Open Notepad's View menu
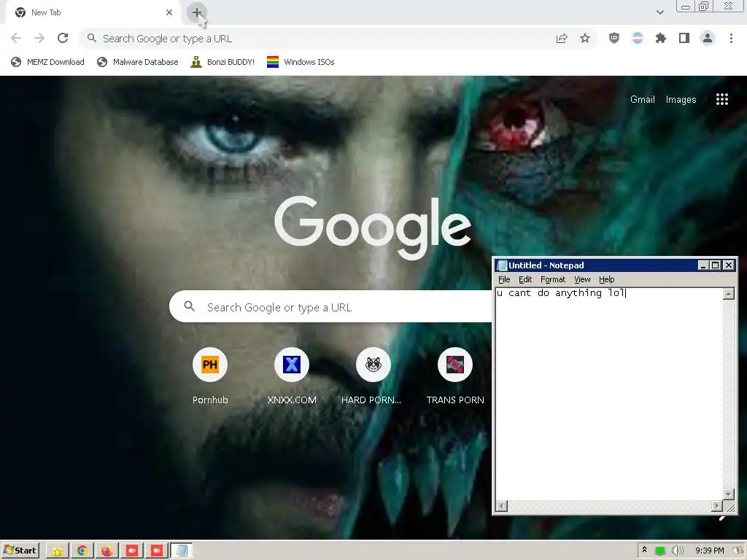The image size is (747, 560). [582, 279]
